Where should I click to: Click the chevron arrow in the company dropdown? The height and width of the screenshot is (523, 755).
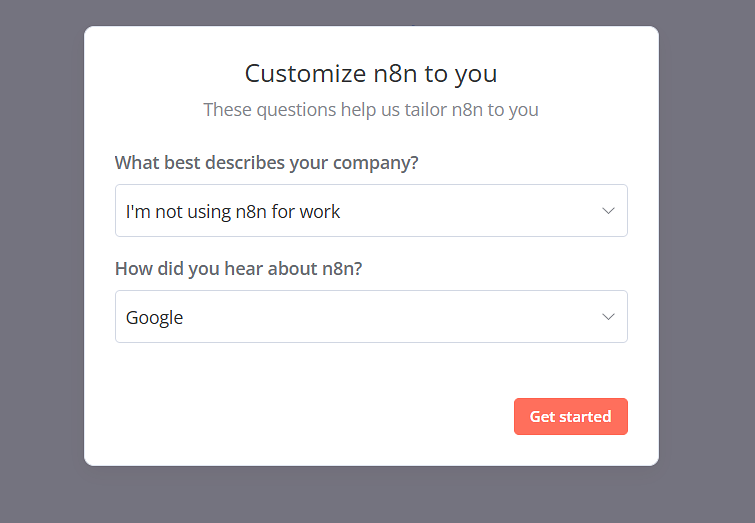click(608, 211)
